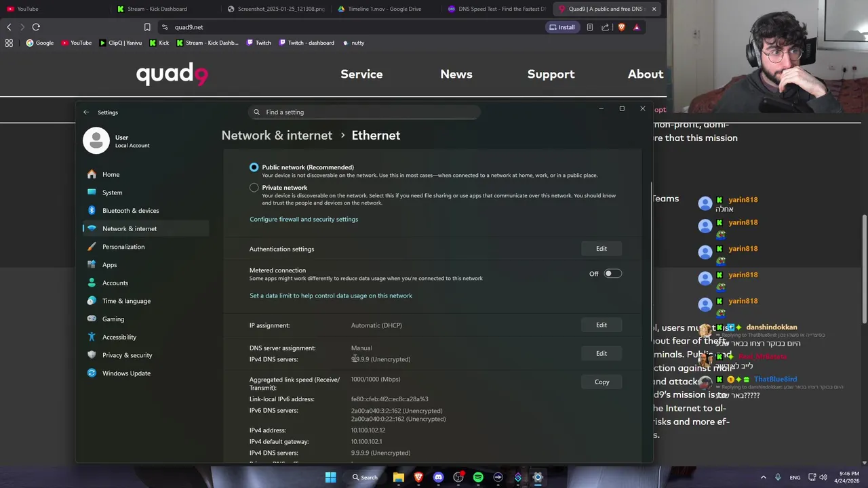Open Windows Update in sidebar
This screenshot has width=868, height=488.
[x=146, y=373]
